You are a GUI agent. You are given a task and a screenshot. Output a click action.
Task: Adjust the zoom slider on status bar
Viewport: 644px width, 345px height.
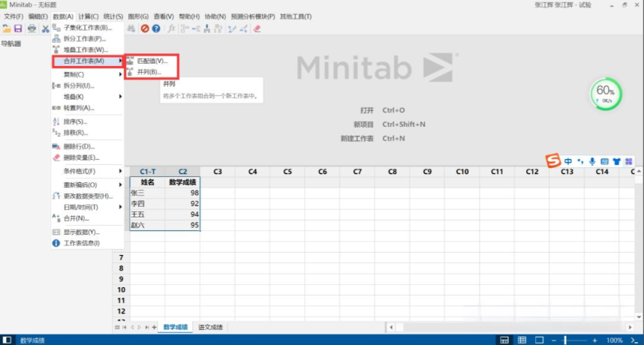point(565,340)
